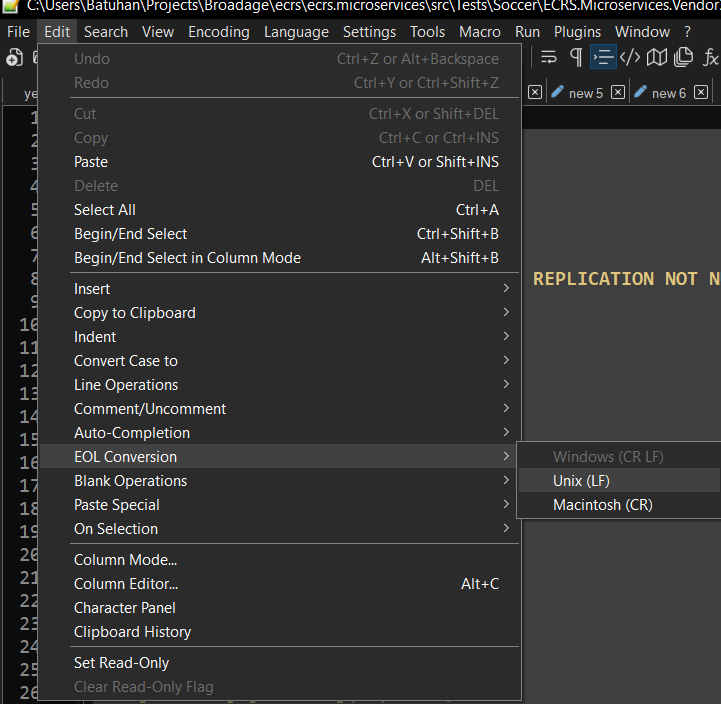Select Unix (LF) line ending
The height and width of the screenshot is (704, 721).
[581, 481]
